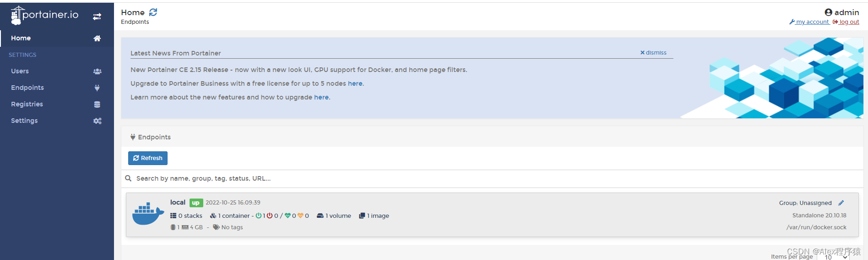Click the Settings gears icon

[97, 121]
